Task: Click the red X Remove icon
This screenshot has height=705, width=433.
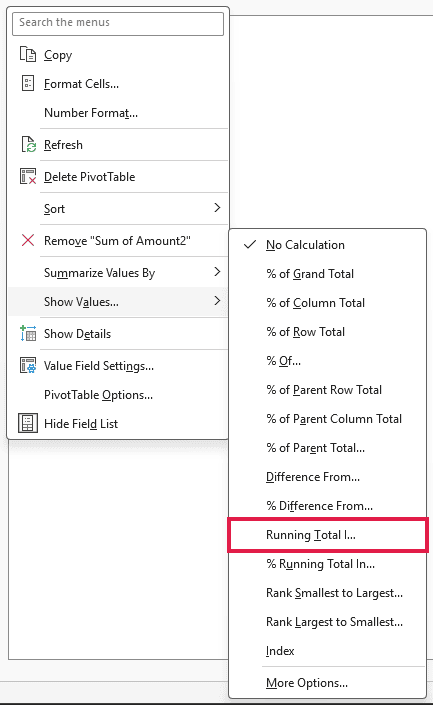Action: 28,240
